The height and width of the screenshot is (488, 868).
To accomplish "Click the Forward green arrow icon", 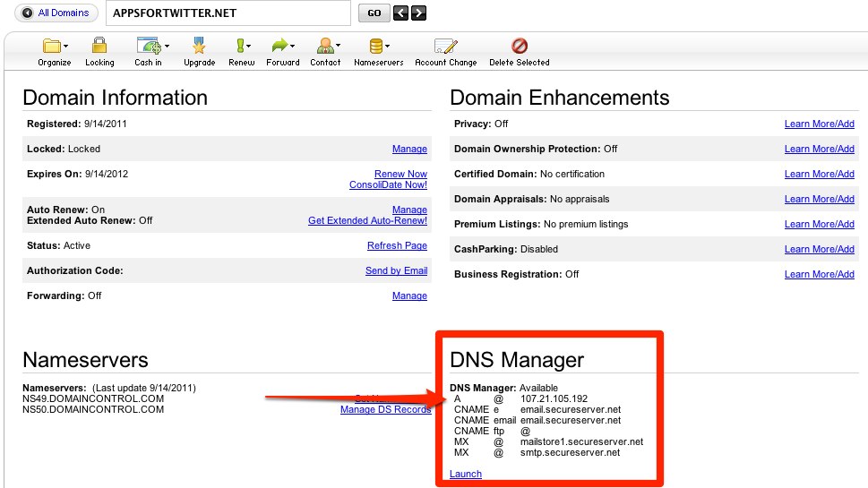I will (x=279, y=46).
